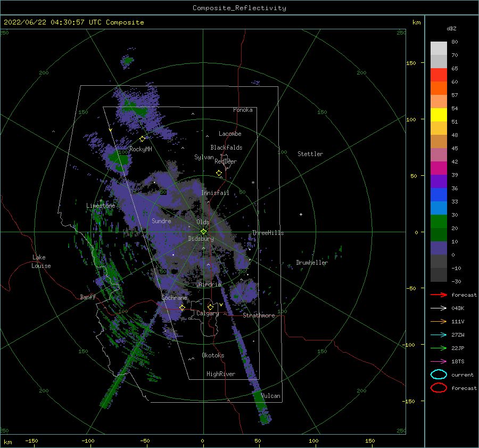This screenshot has width=479, height=448.
Task: Select orange swatch between 60 and 57 dBZ
Action: pyautogui.click(x=439, y=88)
